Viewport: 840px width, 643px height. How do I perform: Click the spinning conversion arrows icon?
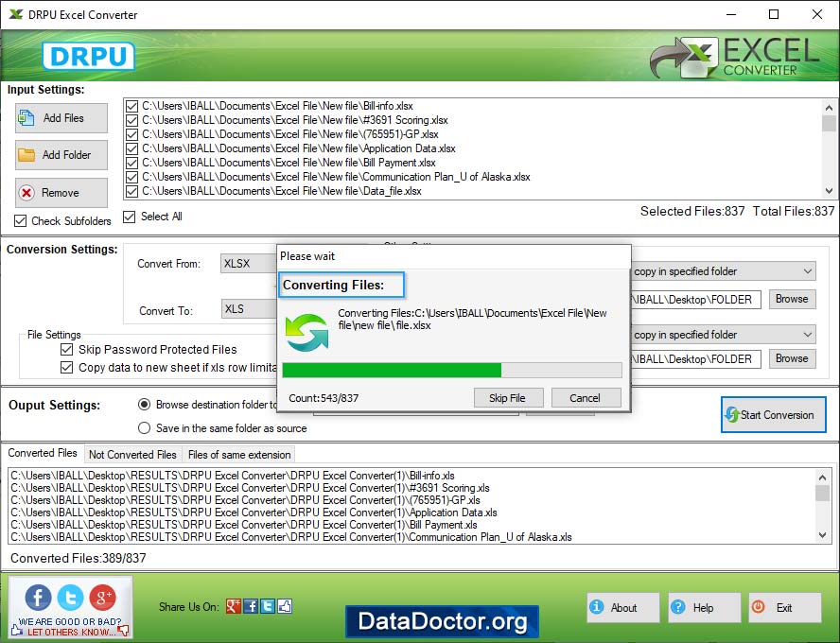click(x=306, y=333)
